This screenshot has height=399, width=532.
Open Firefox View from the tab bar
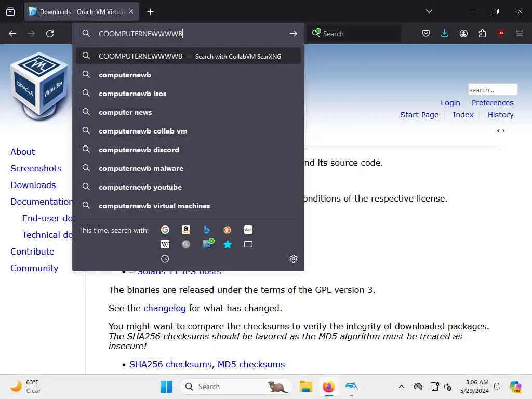pos(10,11)
